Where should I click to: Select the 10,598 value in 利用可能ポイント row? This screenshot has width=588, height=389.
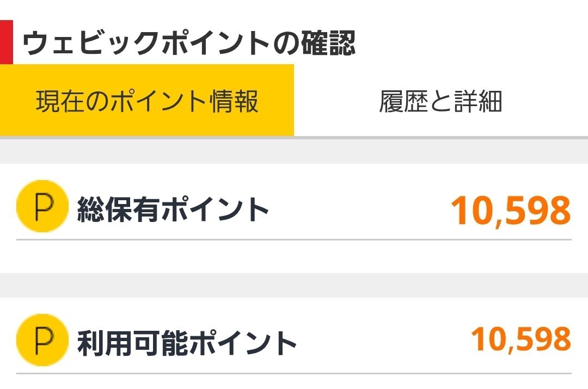521,339
